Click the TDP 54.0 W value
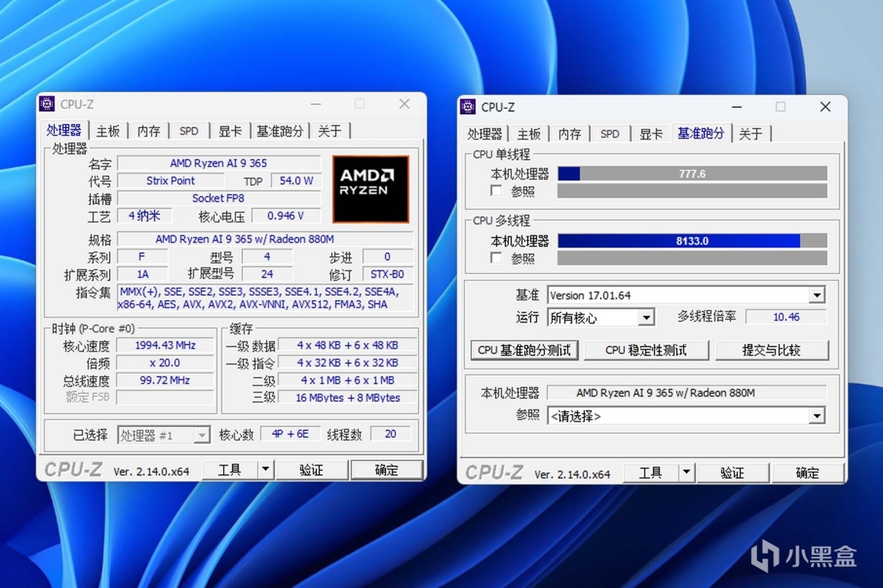883x588 pixels. click(296, 181)
